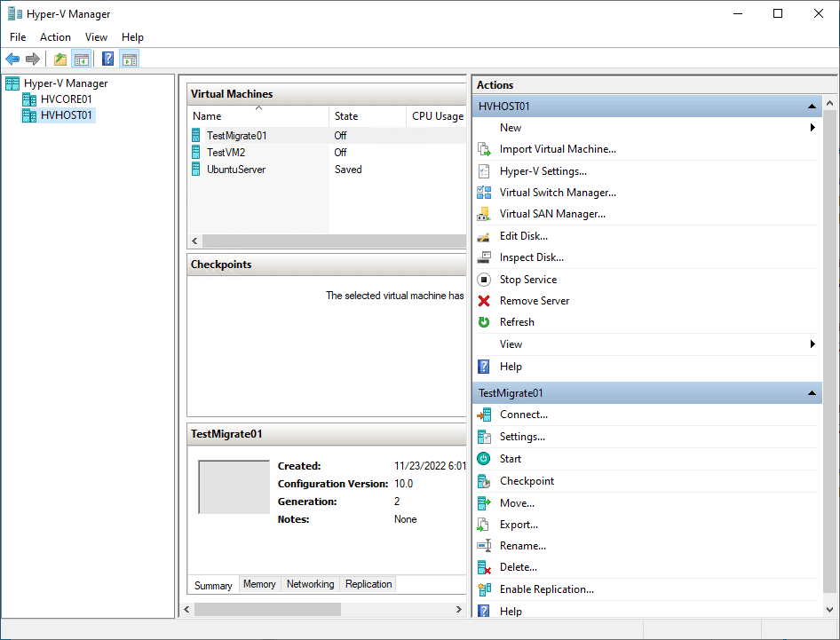Viewport: 840px width, 640px height.
Task: Click the Import Virtual Machine icon
Action: (484, 149)
